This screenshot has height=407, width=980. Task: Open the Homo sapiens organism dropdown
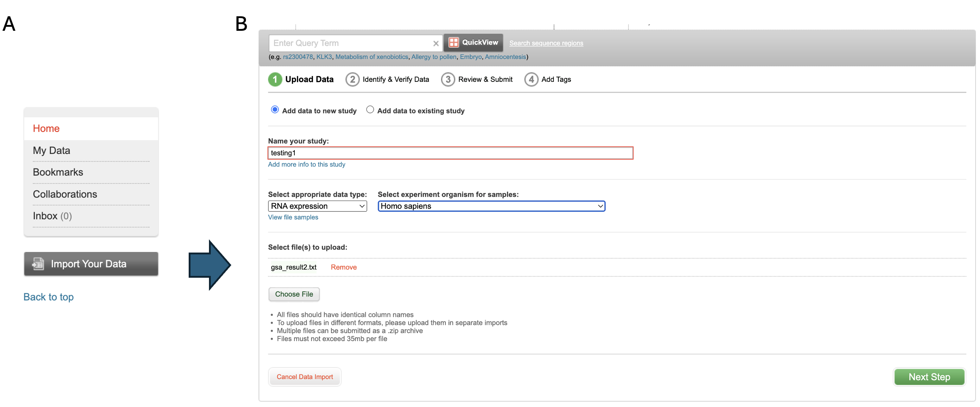pos(491,206)
